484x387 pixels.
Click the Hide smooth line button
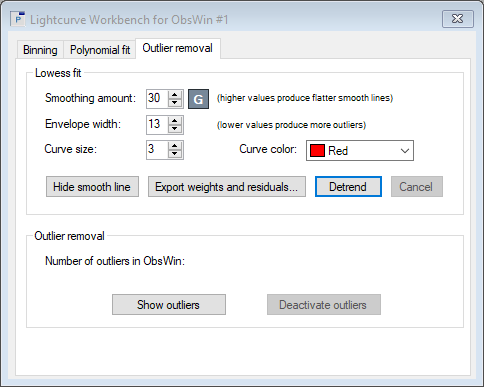(x=92, y=187)
